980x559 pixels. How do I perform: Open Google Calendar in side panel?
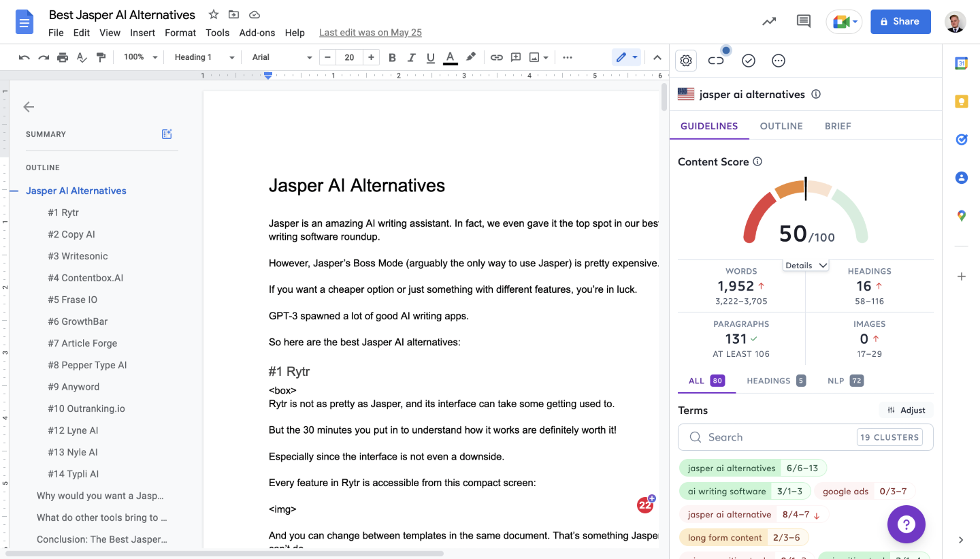click(x=961, y=63)
